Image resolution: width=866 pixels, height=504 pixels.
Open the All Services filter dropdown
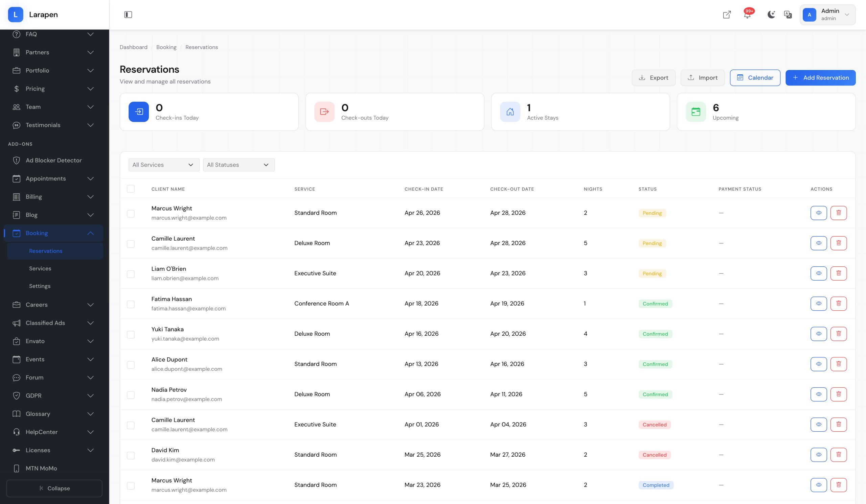(x=164, y=165)
